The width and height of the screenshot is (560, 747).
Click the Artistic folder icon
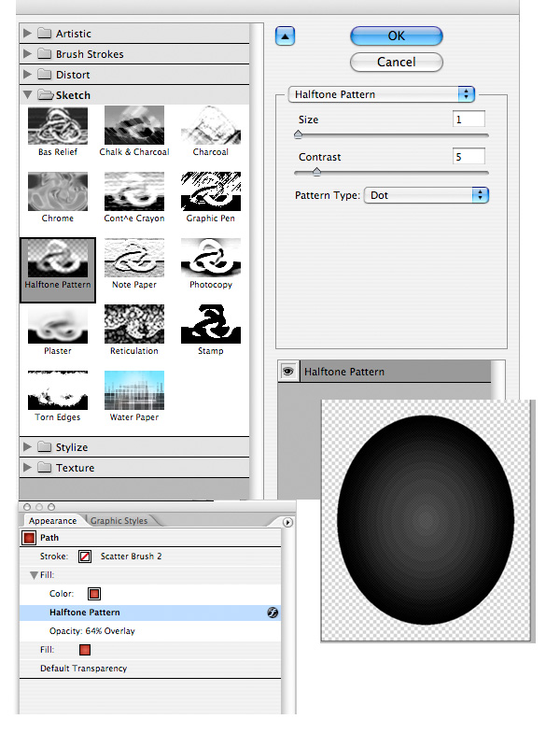point(44,33)
